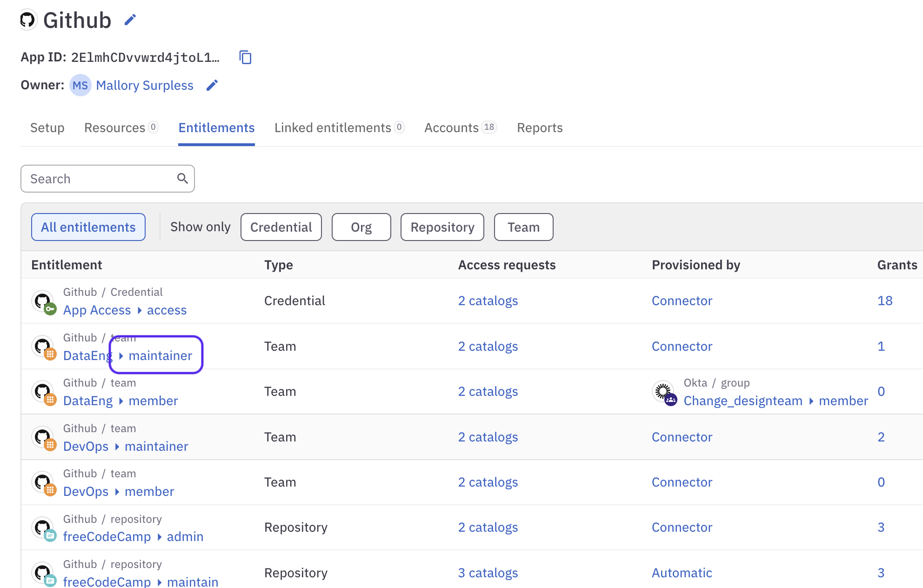Click the search magnifier icon
923x588 pixels.
(x=182, y=178)
